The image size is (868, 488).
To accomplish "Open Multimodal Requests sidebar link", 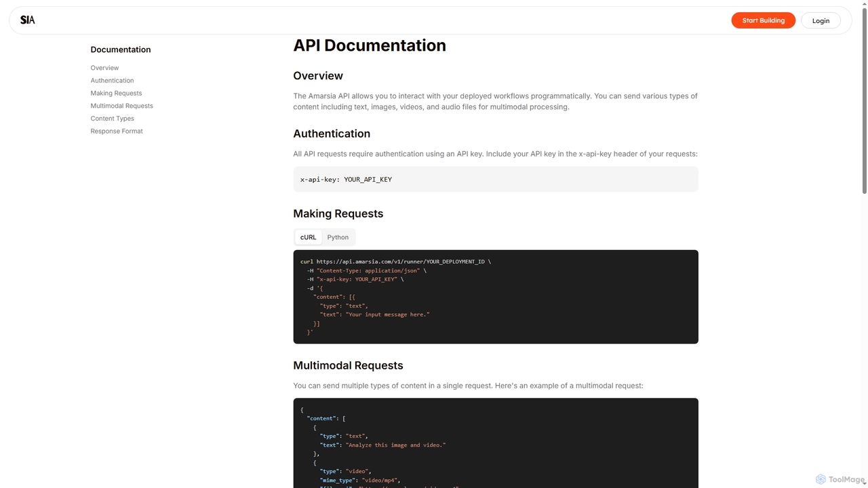I will (x=121, y=106).
